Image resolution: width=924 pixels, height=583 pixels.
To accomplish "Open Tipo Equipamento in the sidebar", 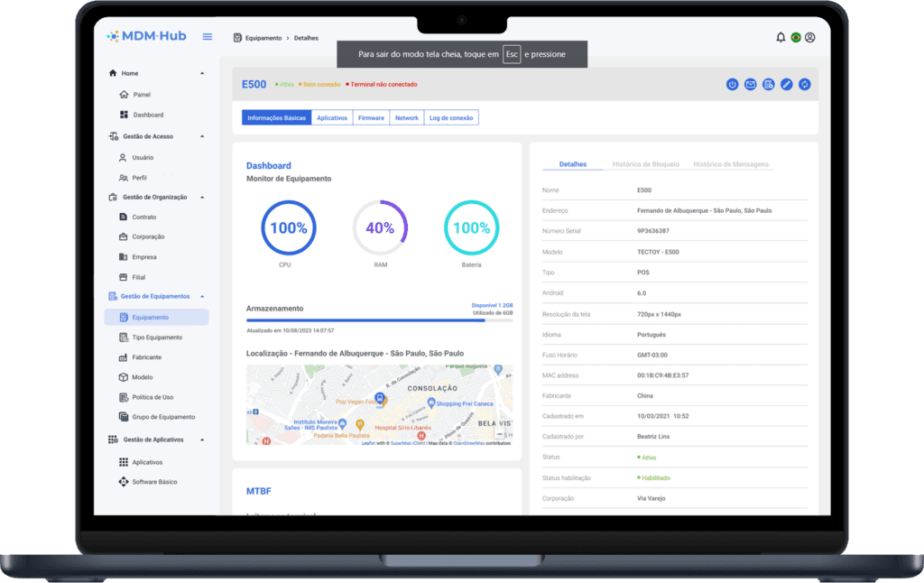I will [157, 338].
